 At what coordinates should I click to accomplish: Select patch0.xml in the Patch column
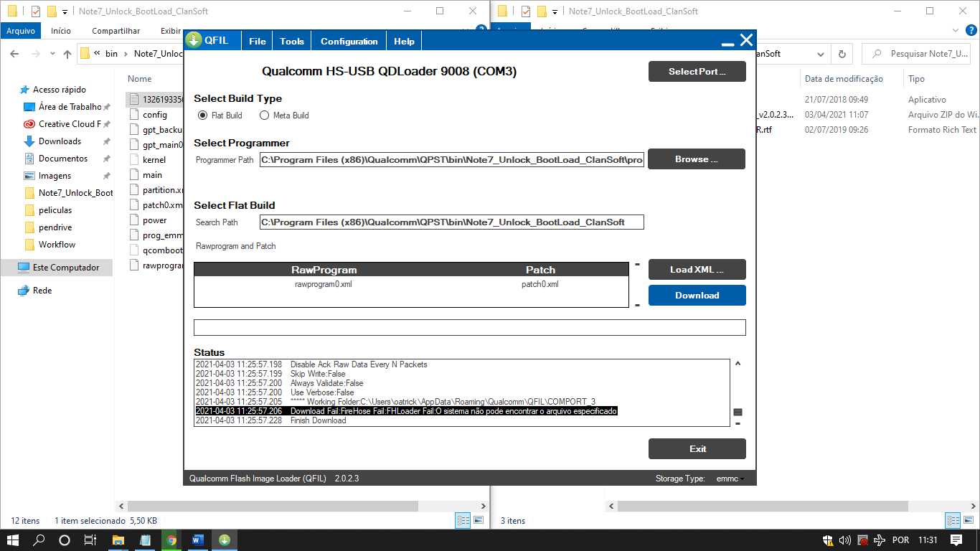pyautogui.click(x=540, y=284)
